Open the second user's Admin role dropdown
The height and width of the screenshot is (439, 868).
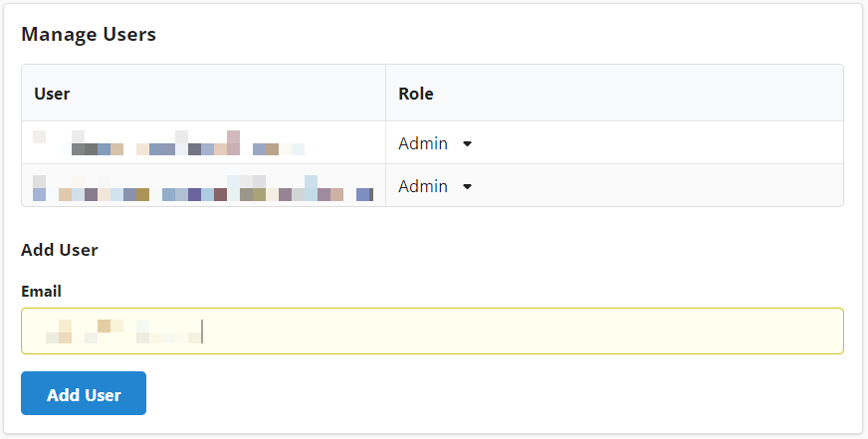click(434, 186)
